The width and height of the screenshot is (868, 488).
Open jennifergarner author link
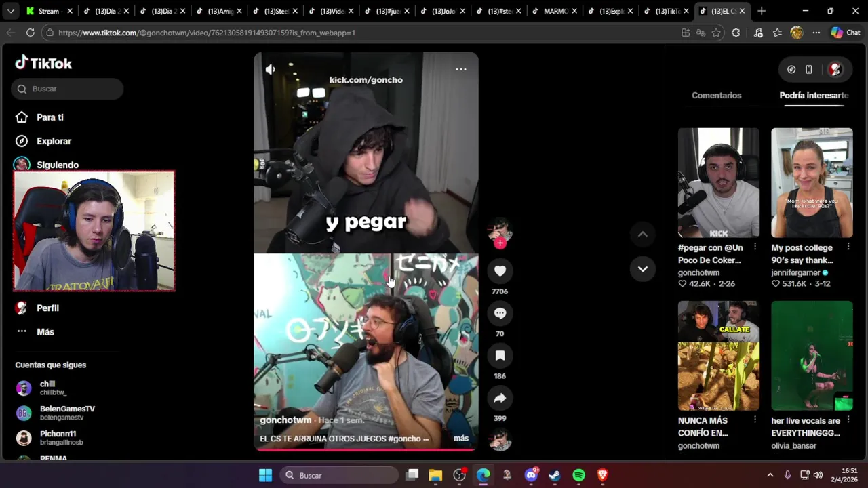click(795, 272)
